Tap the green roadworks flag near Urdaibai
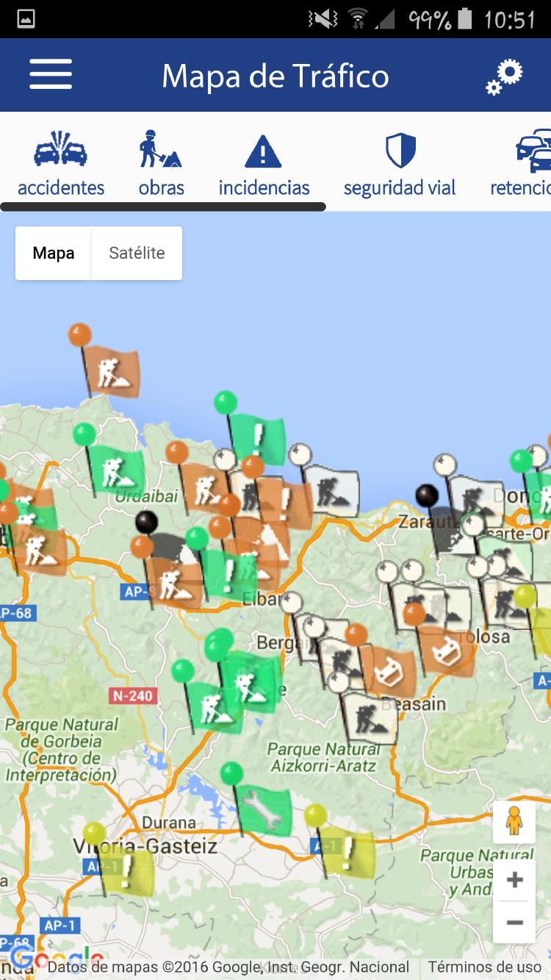Viewport: 551px width, 980px height. 118,472
